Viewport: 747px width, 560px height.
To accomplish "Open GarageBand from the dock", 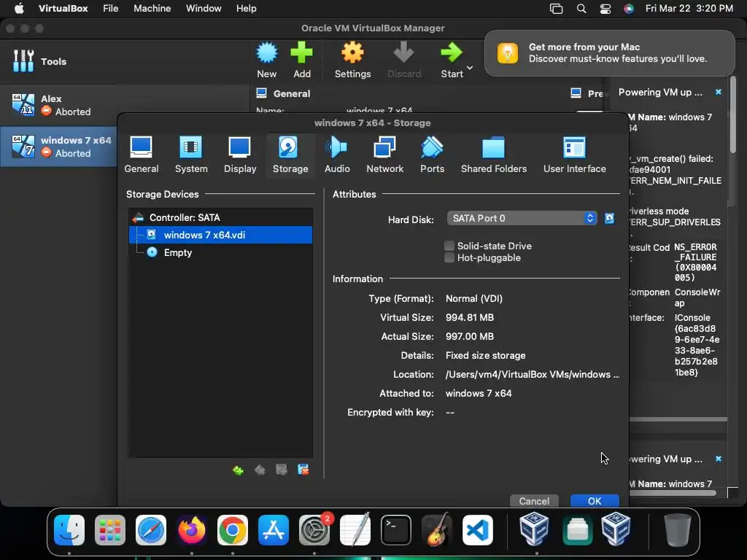I will 437,529.
